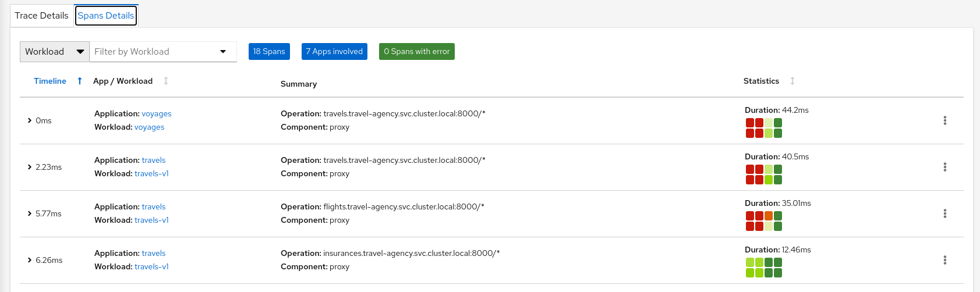Click the 0 Spans with error badge
Viewport: 980px width, 292px height.
416,52
